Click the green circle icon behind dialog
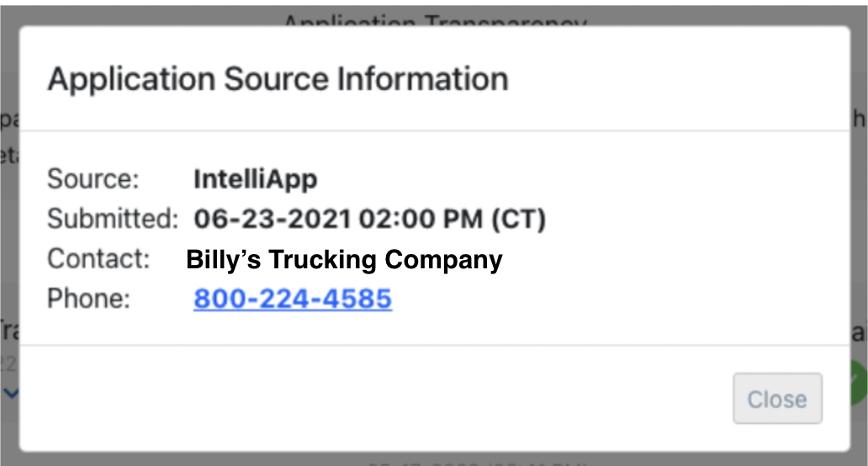Screen dimensions: 868x466 click(x=859, y=382)
